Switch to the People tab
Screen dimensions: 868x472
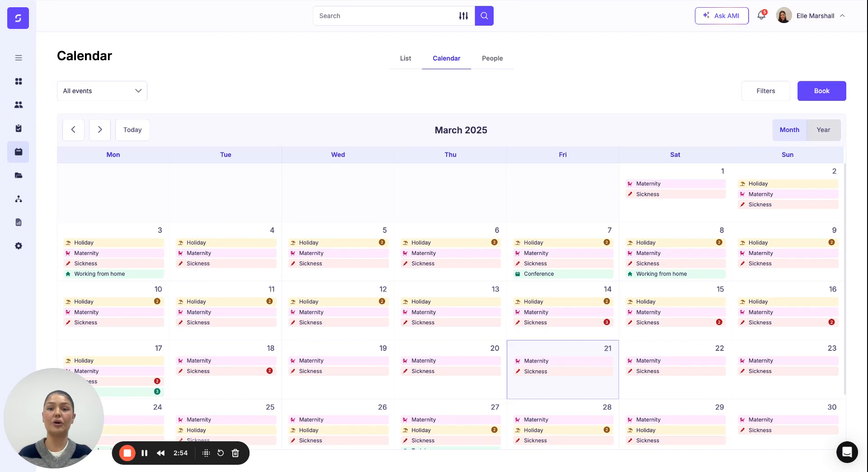click(492, 58)
